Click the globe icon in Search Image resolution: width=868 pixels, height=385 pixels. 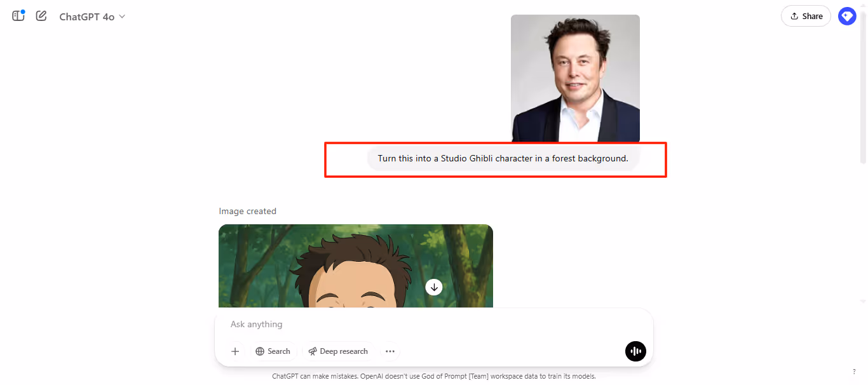click(x=260, y=351)
